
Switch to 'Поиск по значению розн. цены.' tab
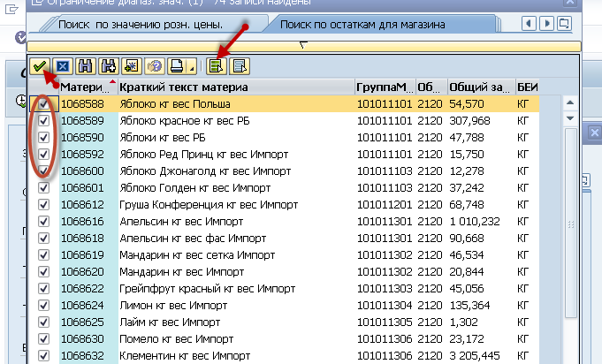(x=141, y=25)
